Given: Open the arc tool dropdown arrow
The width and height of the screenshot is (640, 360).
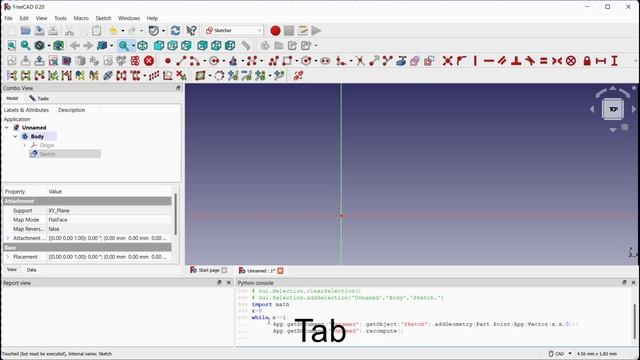Looking at the screenshot, I should pyautogui.click(x=204, y=61).
